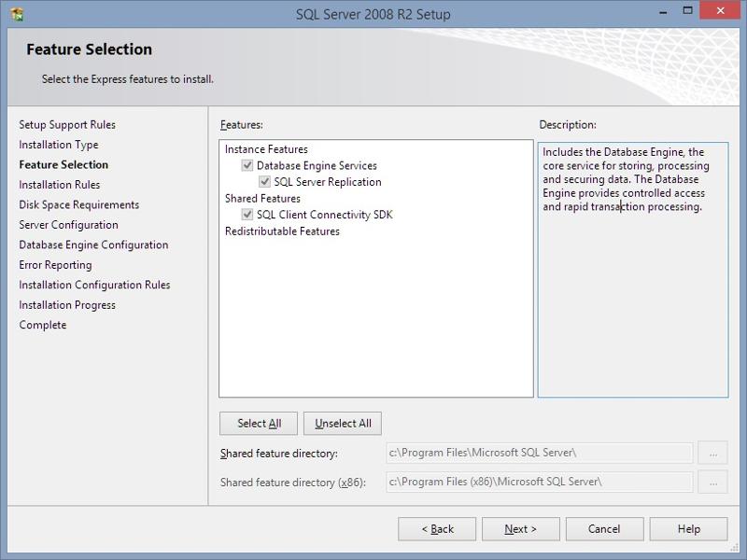Select Setup Support Rules step

pyautogui.click(x=67, y=125)
